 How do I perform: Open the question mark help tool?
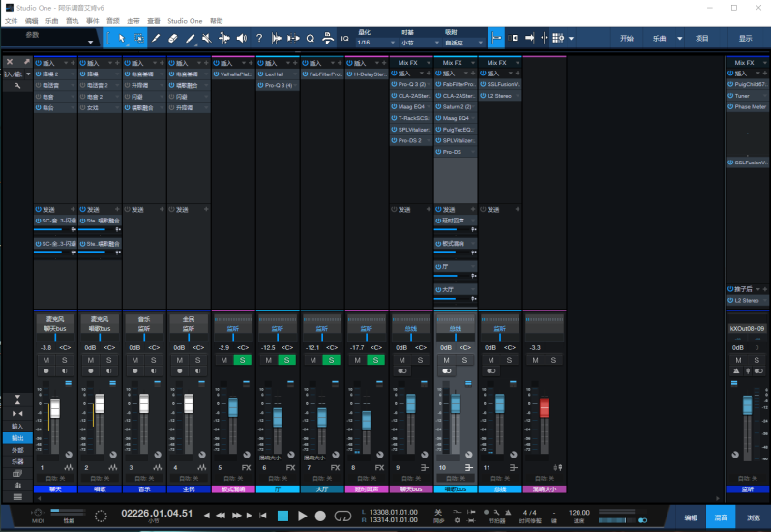click(x=259, y=38)
